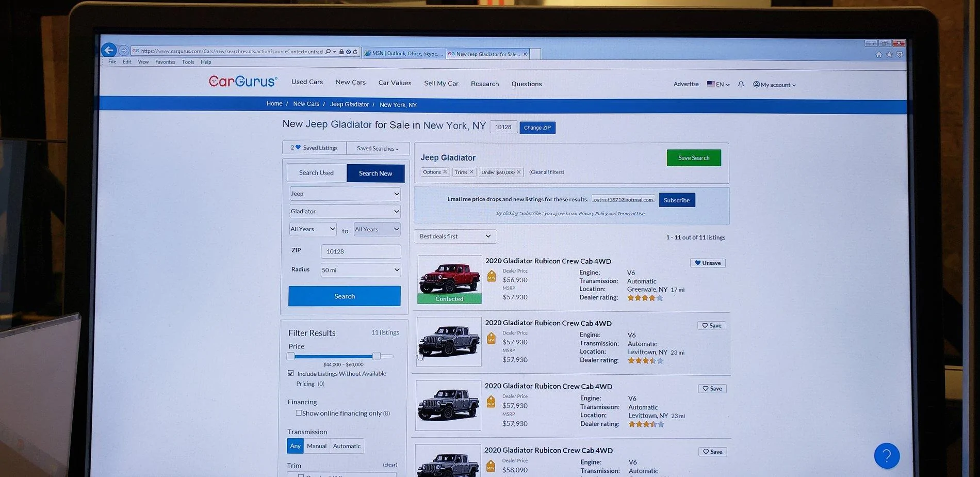
Task: Save the Gladiator listing priced $58,090
Action: pyautogui.click(x=712, y=452)
